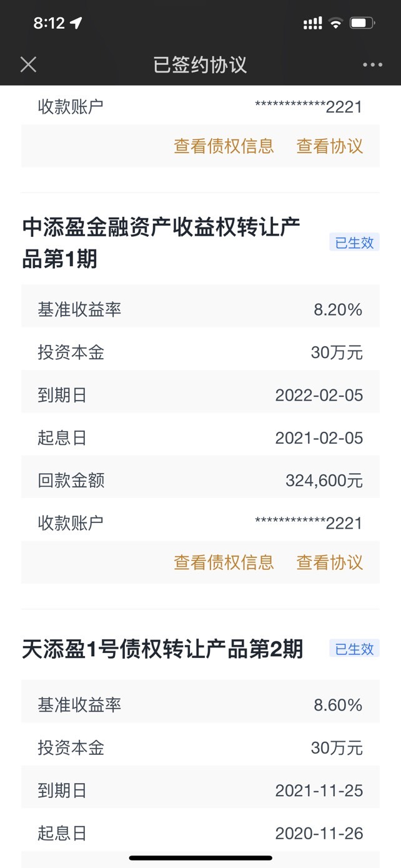Select the 中添盈金融资产收益权转让产品第1期 title
Image resolution: width=401 pixels, height=868 pixels.
[161, 243]
